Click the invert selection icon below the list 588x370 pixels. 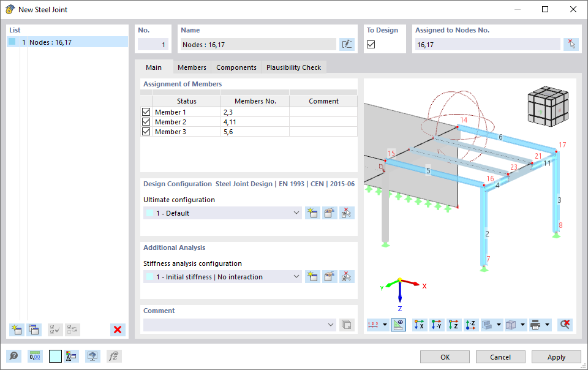point(72,330)
